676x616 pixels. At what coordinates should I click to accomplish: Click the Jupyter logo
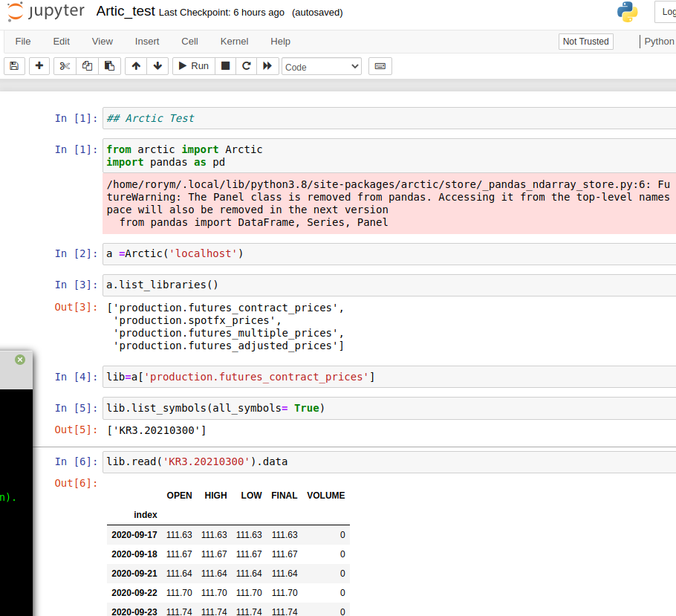[46, 11]
